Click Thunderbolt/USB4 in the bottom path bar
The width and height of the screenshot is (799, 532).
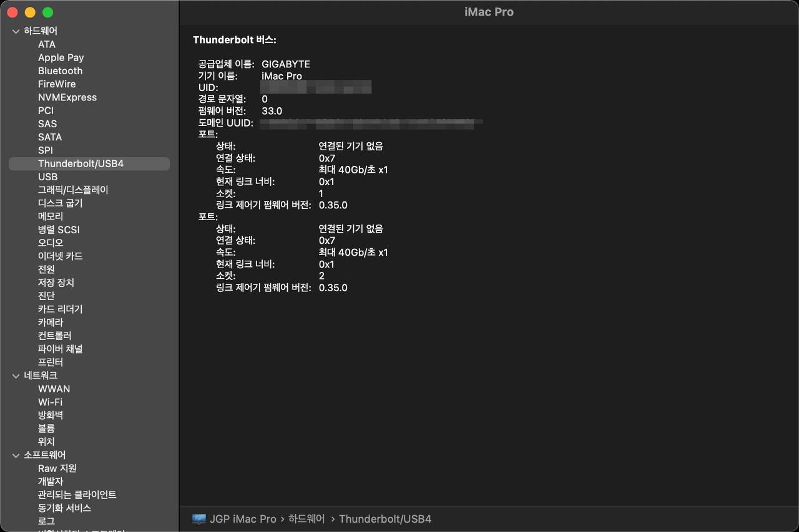(x=385, y=519)
